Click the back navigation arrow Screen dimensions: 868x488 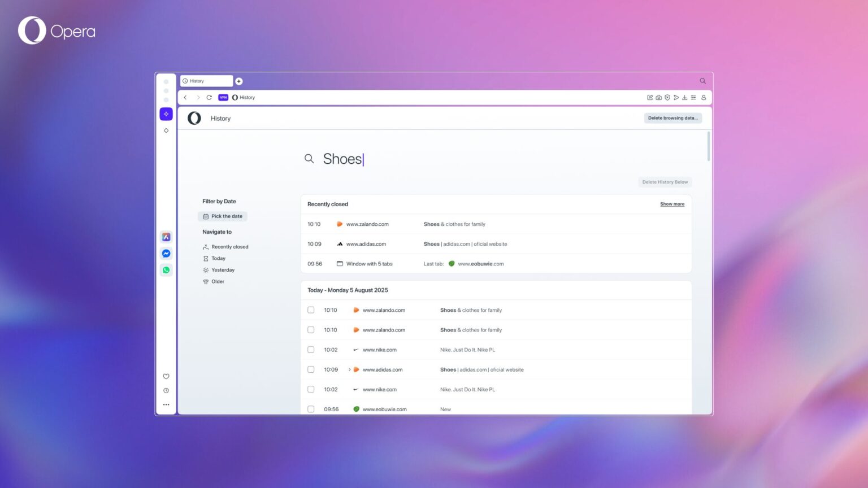[x=185, y=97]
